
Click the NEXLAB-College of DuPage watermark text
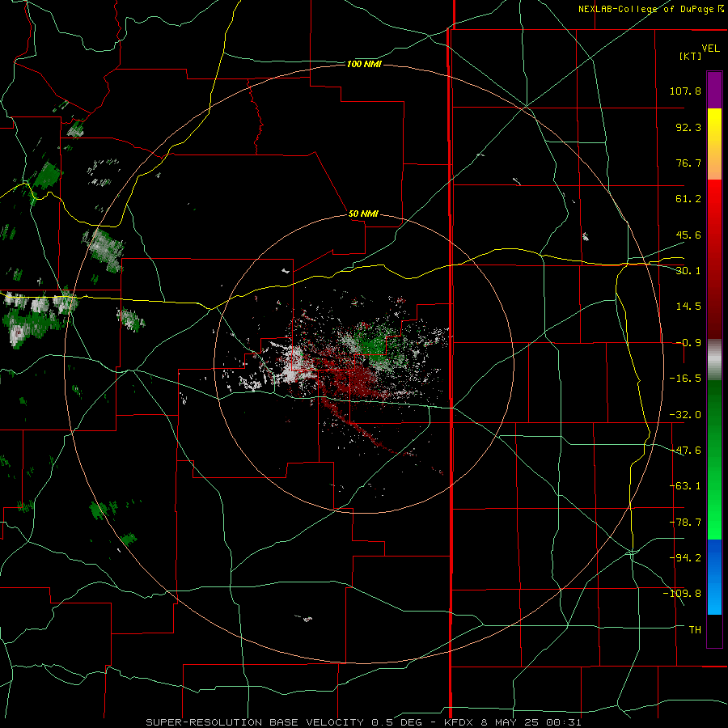tap(650, 9)
